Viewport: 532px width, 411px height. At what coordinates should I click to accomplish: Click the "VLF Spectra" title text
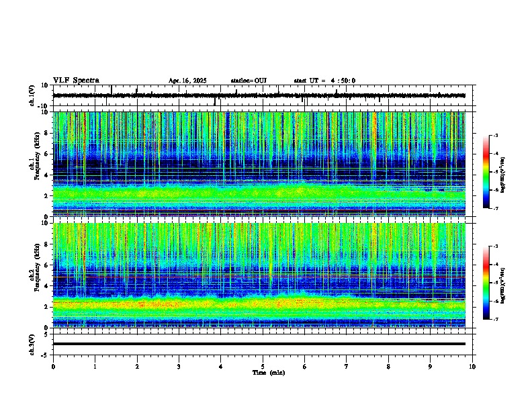click(x=76, y=80)
